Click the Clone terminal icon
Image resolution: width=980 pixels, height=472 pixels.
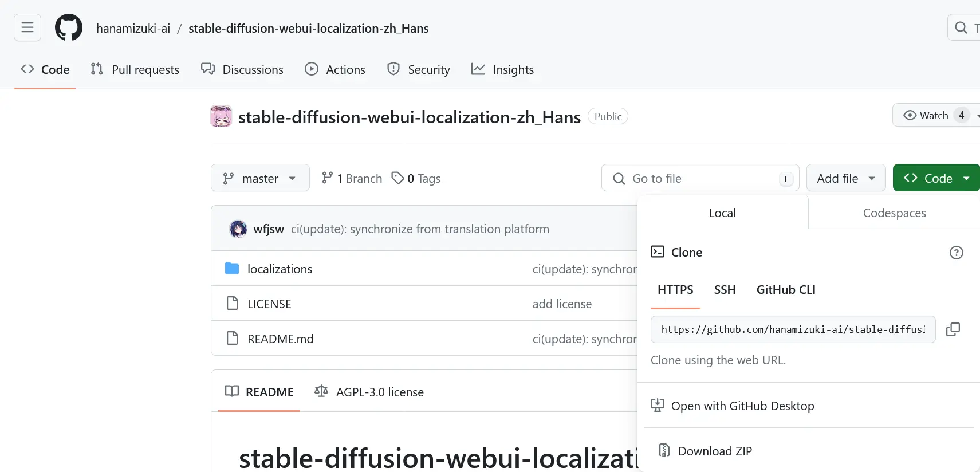point(658,251)
